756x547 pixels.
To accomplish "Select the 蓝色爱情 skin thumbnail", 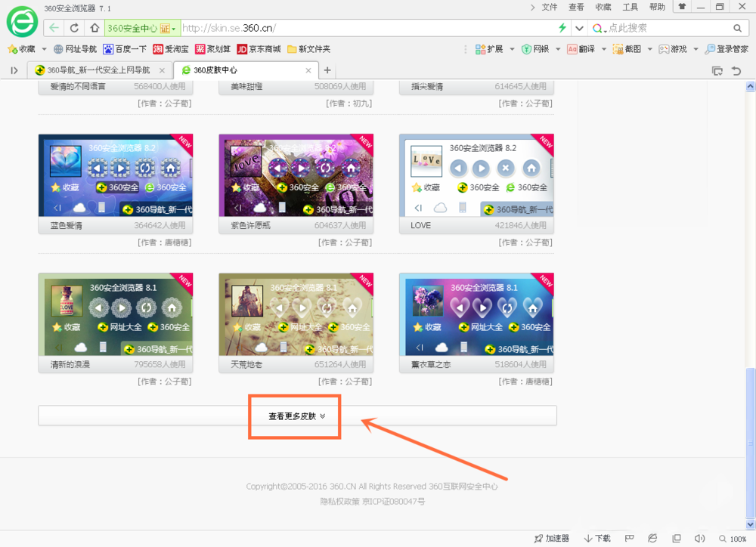I will click(115, 175).
